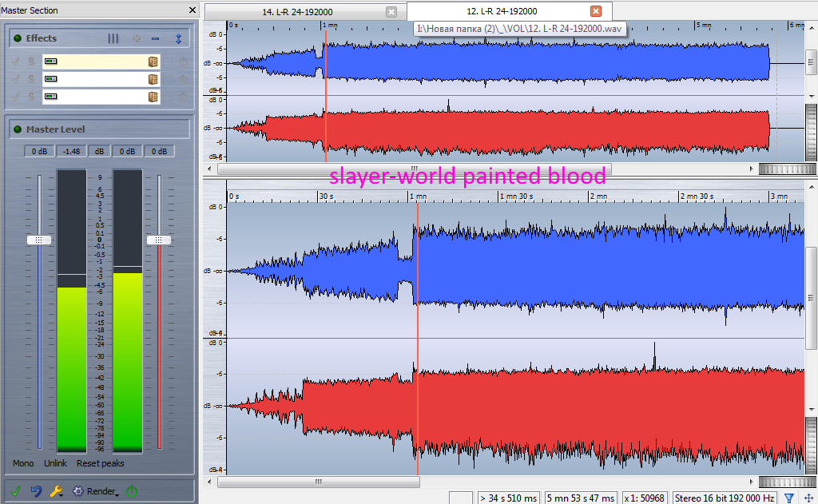
Task: Click the blue funnel icon in status bar
Action: [x=789, y=498]
